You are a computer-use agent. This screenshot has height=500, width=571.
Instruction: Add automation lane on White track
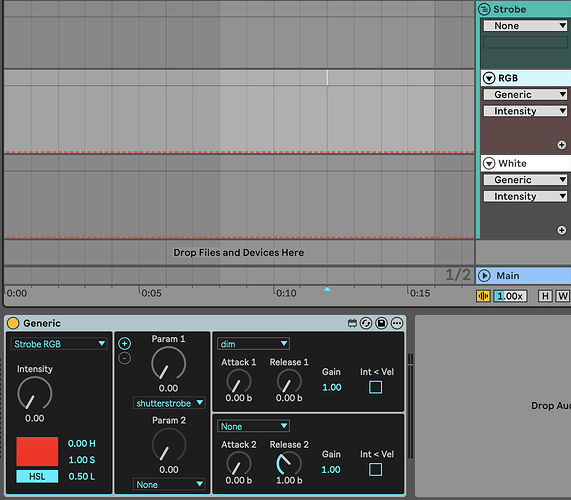coord(562,230)
